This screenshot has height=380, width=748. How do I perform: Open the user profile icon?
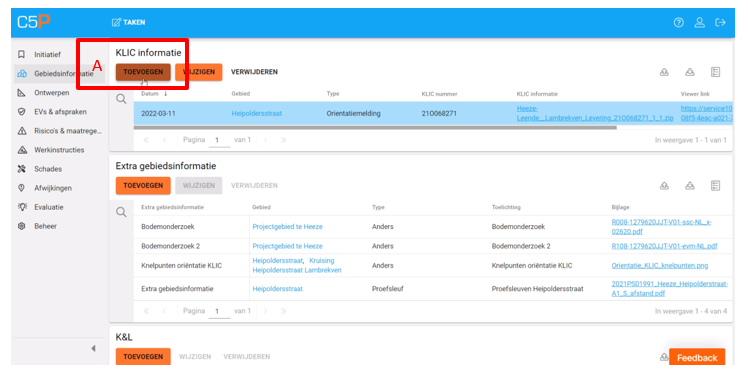pos(699,22)
